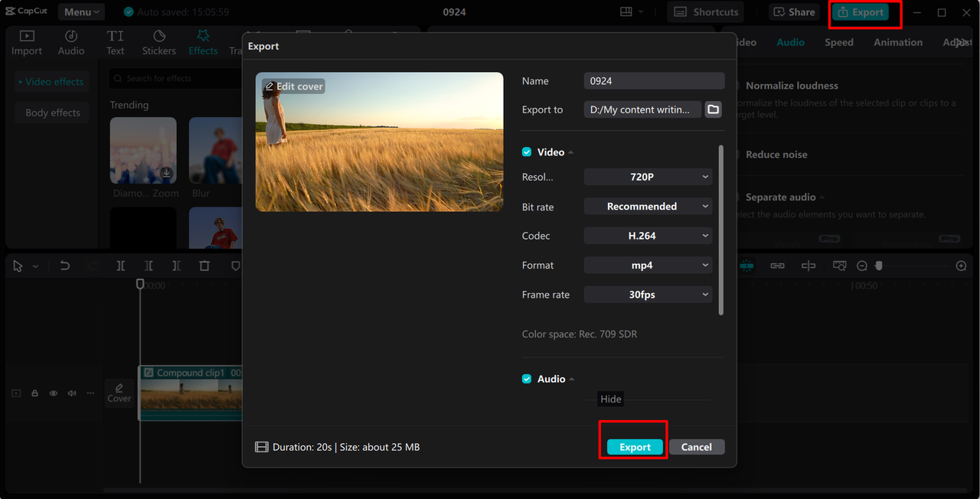Screen dimensions: 980x499
Task: Uncheck the Audio checkbox in Export dialog
Action: pos(527,379)
